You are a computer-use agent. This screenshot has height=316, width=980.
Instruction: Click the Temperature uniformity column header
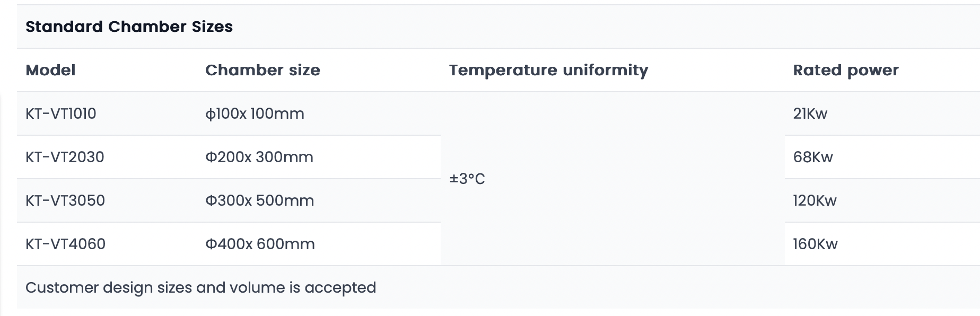548,70
